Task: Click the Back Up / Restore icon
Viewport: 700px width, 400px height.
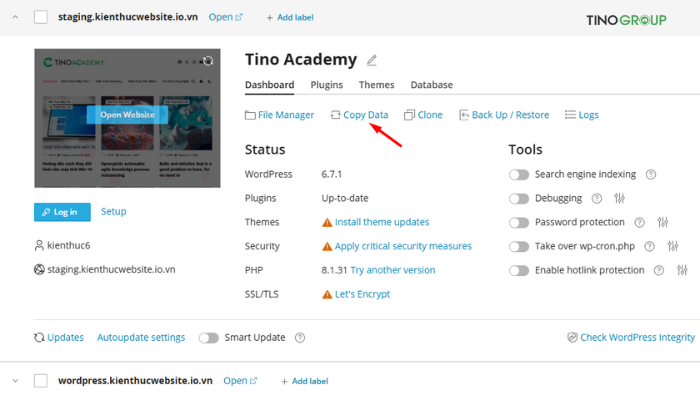Action: (464, 115)
